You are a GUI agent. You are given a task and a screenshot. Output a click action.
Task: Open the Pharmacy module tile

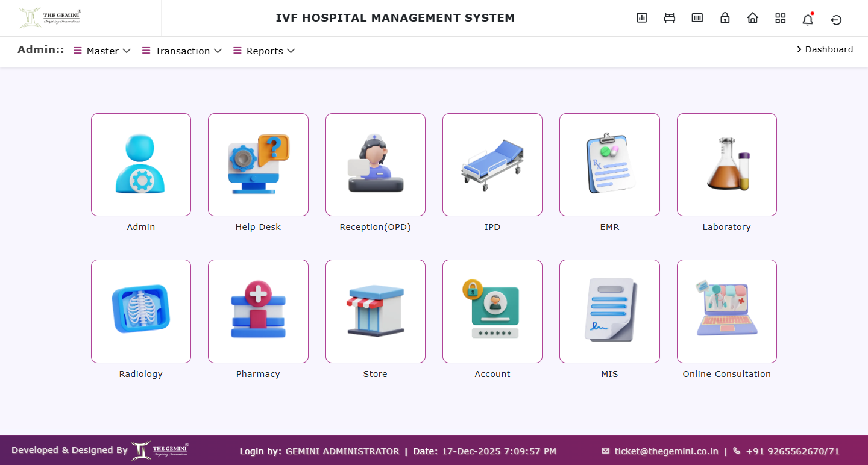pos(258,311)
